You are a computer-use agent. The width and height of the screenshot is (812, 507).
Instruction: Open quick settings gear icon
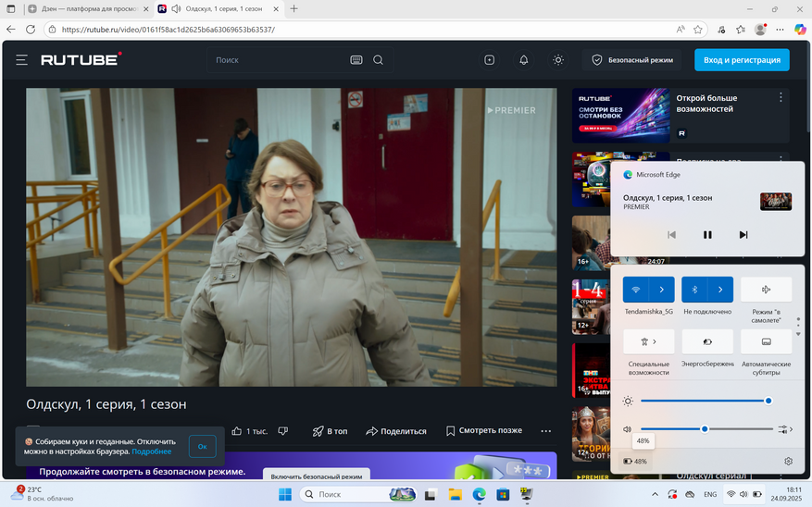(x=788, y=461)
